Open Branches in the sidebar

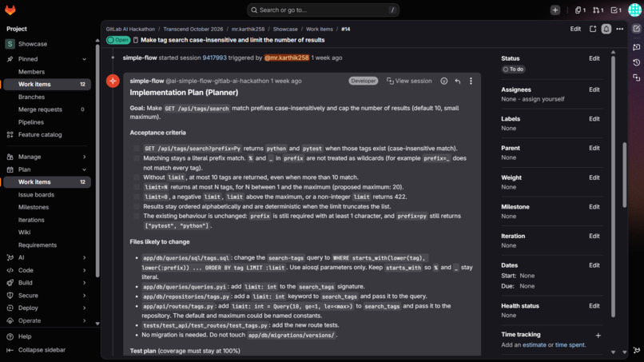point(31,97)
